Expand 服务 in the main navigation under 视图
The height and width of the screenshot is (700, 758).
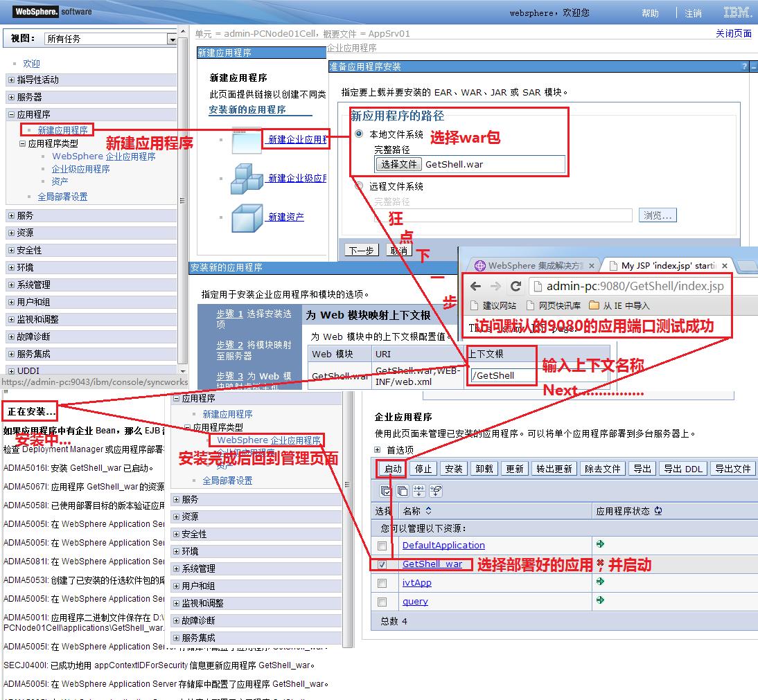coord(11,215)
